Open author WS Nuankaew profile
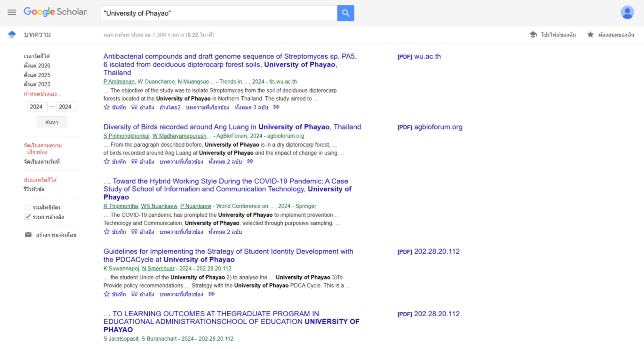This screenshot has height=349, width=644. (x=159, y=206)
